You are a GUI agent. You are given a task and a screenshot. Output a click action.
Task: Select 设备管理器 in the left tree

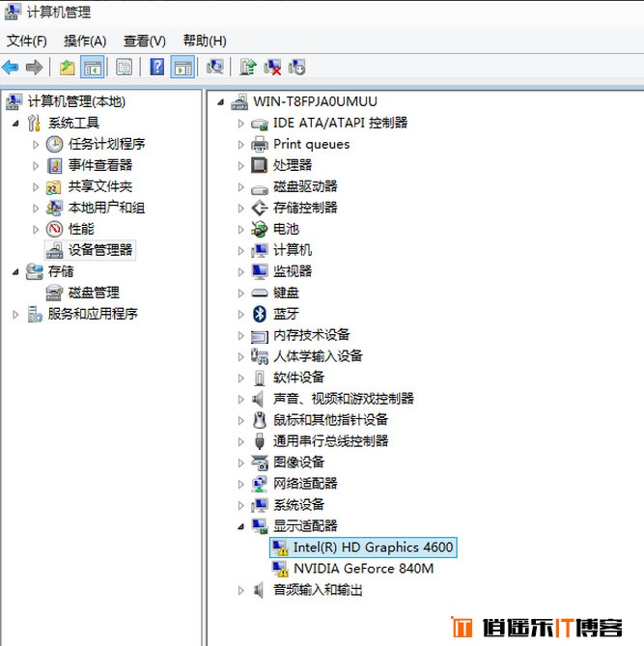pyautogui.click(x=100, y=250)
